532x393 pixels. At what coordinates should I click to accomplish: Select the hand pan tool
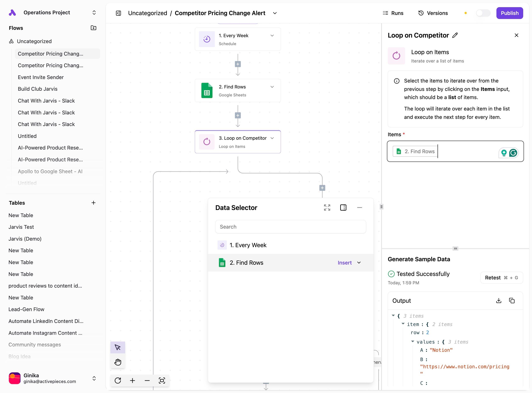[x=118, y=362]
